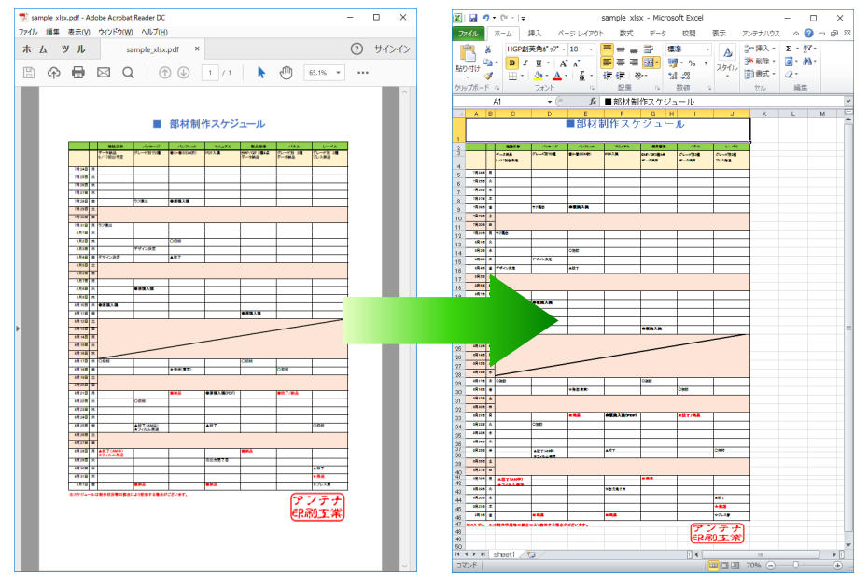Click Undo in Excel quick access toolbar
Image resolution: width=868 pixels, height=588 pixels.
pos(485,18)
